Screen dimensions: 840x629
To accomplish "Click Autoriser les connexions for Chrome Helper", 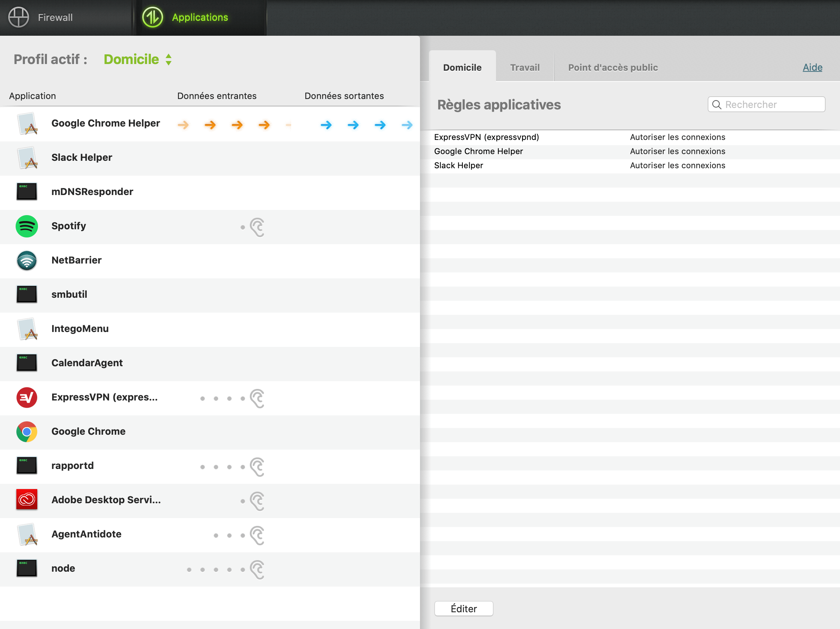I will coord(677,151).
